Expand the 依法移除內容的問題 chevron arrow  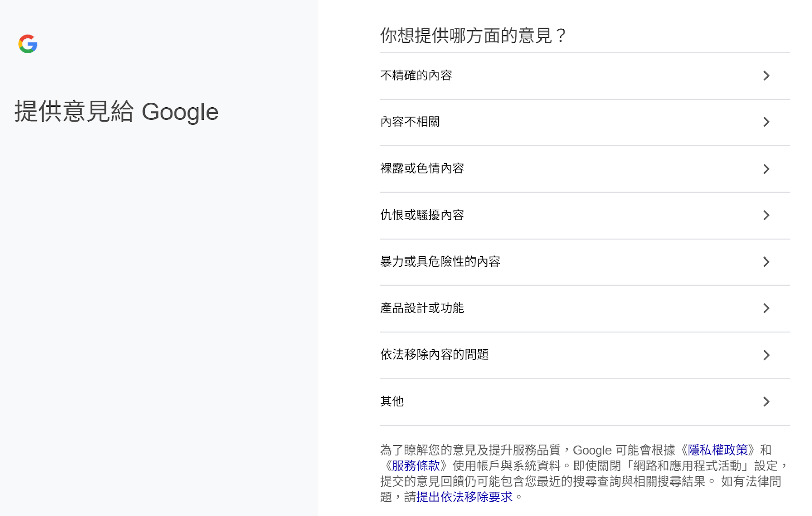[x=767, y=355]
